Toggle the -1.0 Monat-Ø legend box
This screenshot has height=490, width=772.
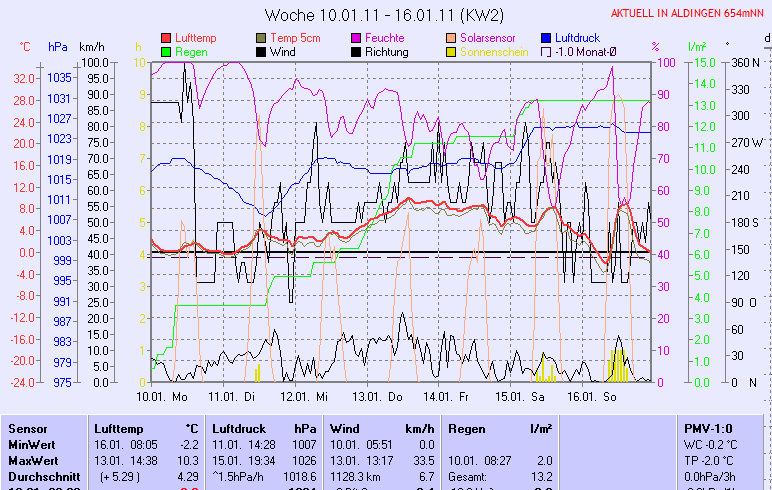click(546, 52)
